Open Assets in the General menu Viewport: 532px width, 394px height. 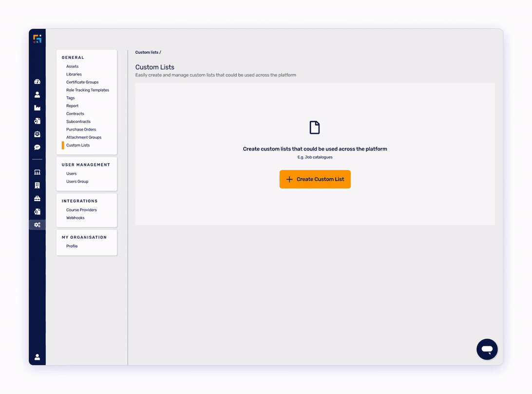click(72, 66)
